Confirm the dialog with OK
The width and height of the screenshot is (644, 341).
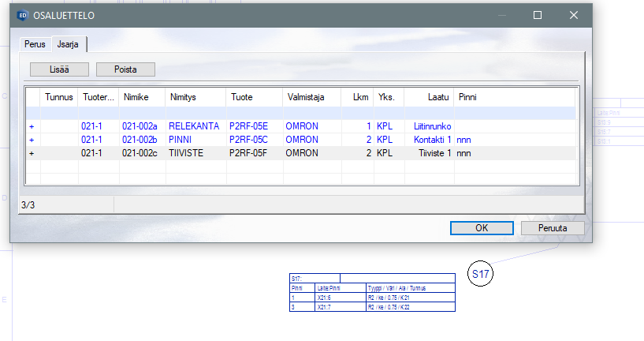click(482, 228)
